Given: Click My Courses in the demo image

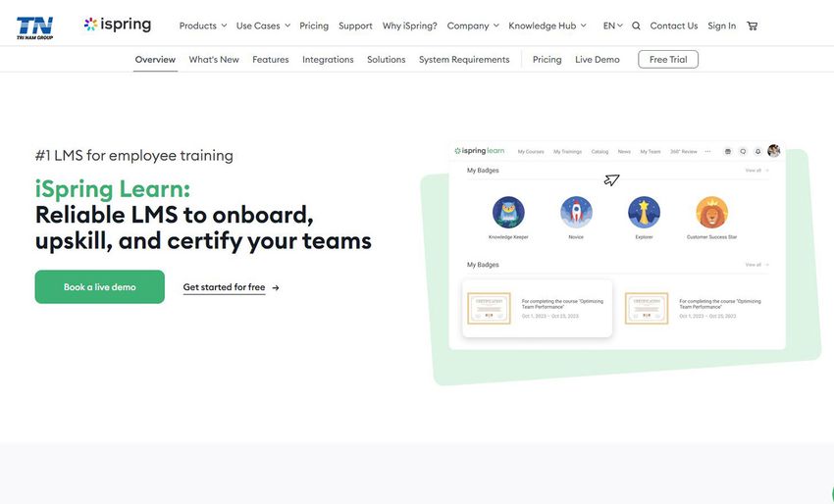Looking at the screenshot, I should [x=531, y=152].
